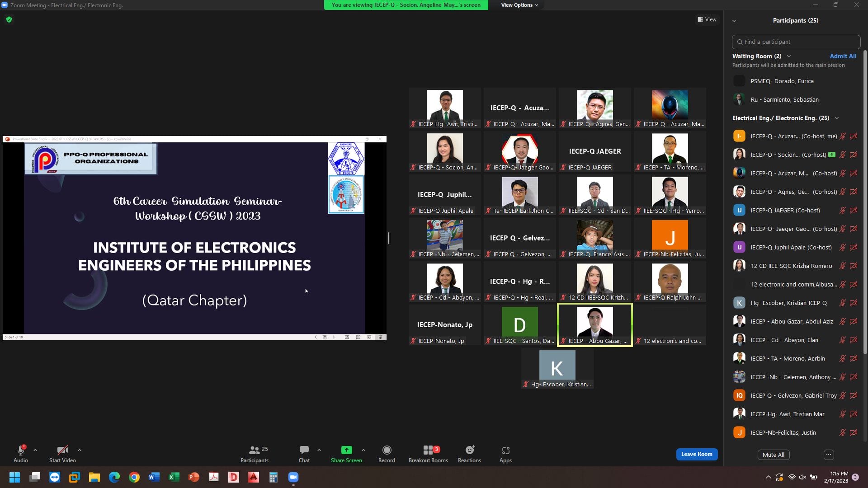The image size is (868, 488).
Task: Select waiting PSMEQ- Dorado, Eurica entry
Action: [796, 81]
